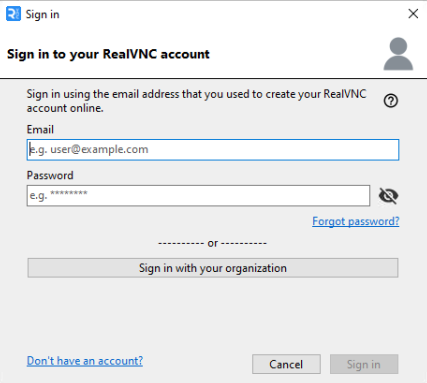The width and height of the screenshot is (427, 383).
Task: Click the greyed-out Sign in button
Action: pyautogui.click(x=364, y=364)
